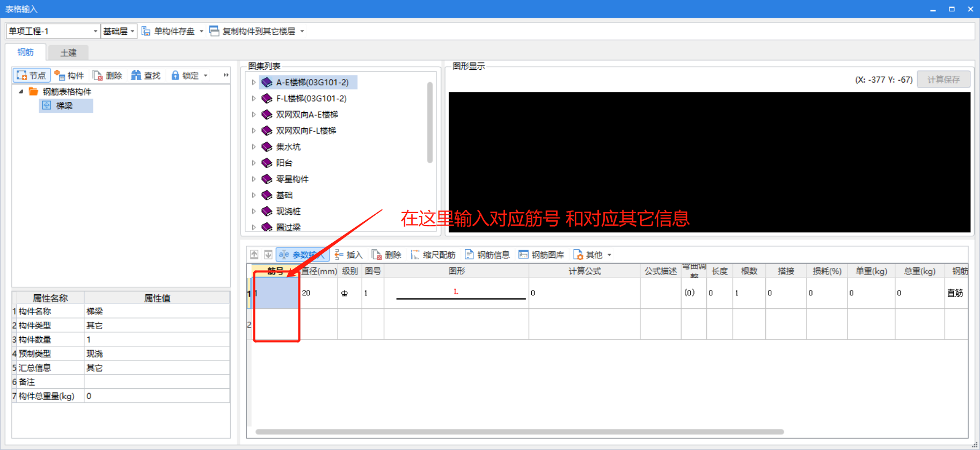Expand the A-E楼梯(03G101-2) atlas
Image resolution: width=980 pixels, height=450 pixels.
pyautogui.click(x=254, y=82)
